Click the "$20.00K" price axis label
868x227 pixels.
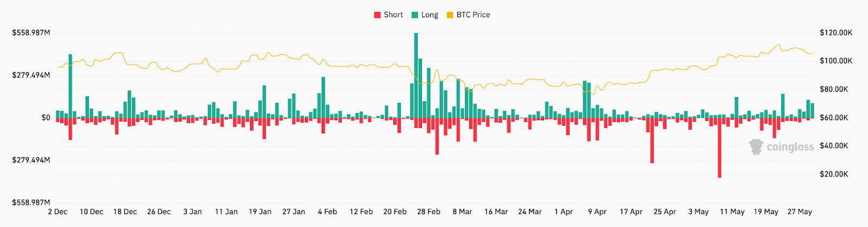pos(834,174)
